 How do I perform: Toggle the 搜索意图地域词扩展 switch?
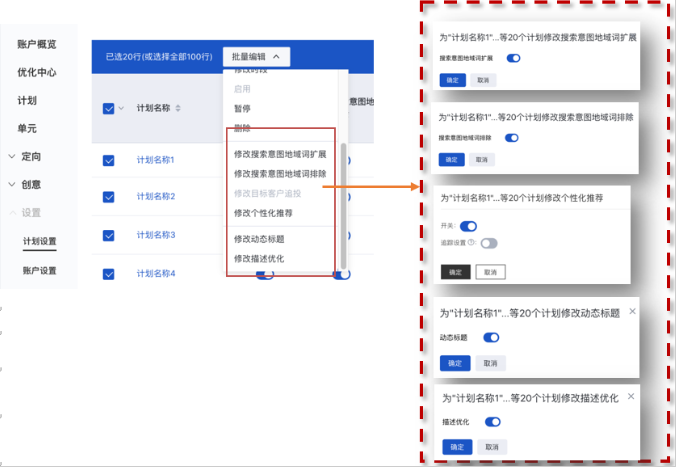pos(513,58)
